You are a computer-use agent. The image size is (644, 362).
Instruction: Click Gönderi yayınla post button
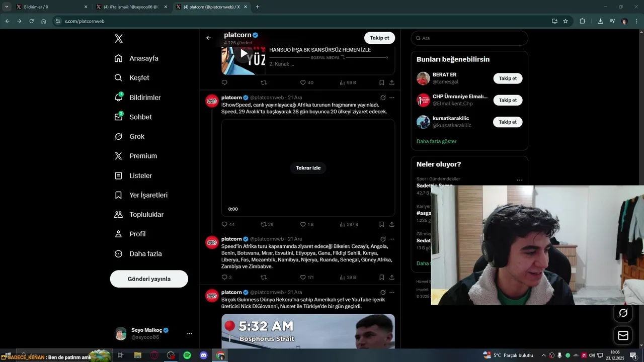pyautogui.click(x=149, y=279)
